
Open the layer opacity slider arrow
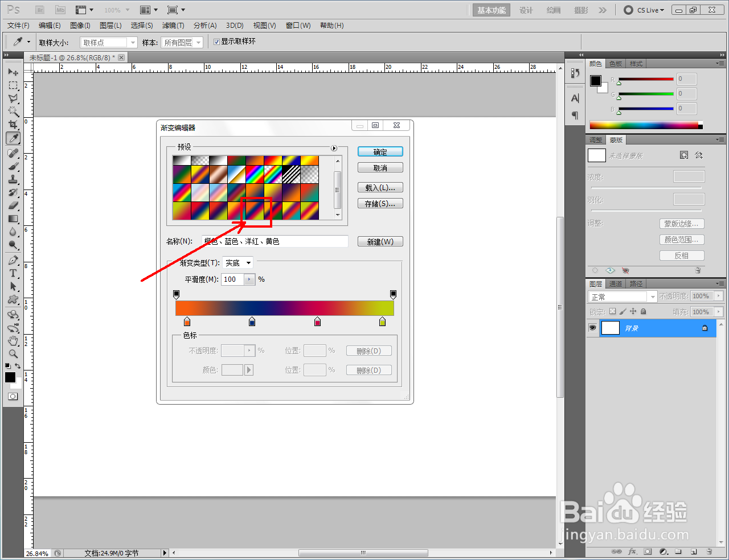(x=719, y=296)
